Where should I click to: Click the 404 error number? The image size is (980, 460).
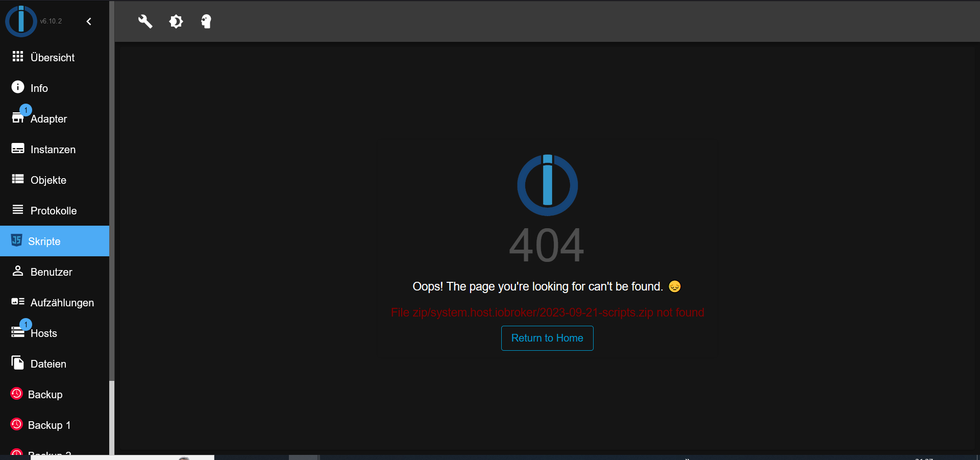[x=547, y=246]
